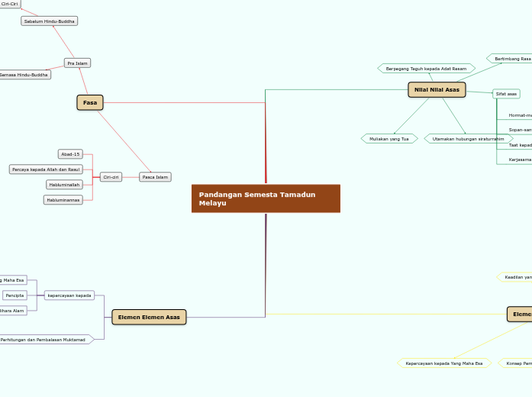Click the Habluminannas node
This screenshot has width=532, height=397.
pos(63,200)
